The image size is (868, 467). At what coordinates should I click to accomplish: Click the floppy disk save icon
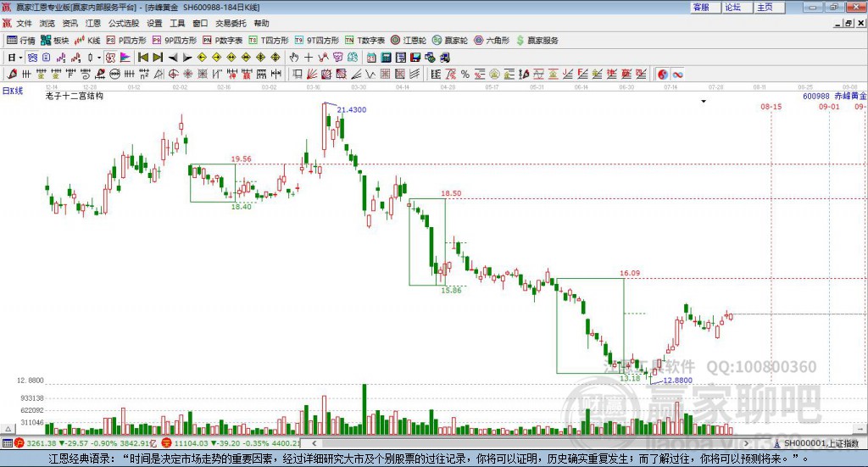[x=415, y=58]
